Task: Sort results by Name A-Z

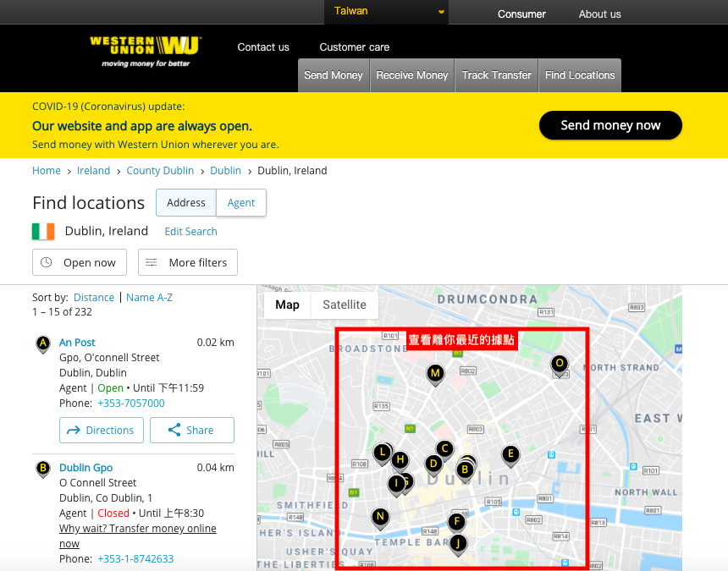Action: point(150,297)
